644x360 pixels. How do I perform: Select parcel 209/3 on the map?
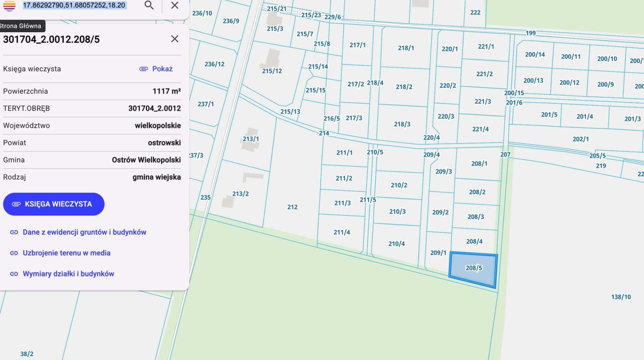coord(443,171)
